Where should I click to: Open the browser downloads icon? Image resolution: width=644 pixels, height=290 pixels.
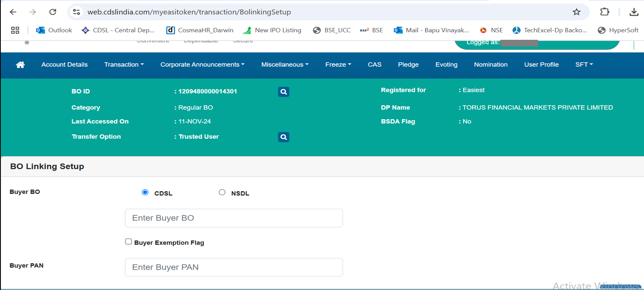click(x=633, y=12)
